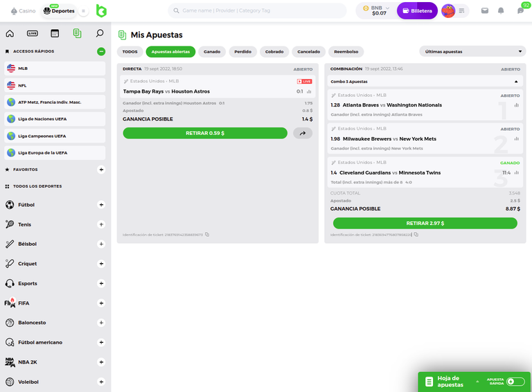This screenshot has height=392, width=532.
Task: Open Liga Campeones UEFA link
Action: click(55, 136)
